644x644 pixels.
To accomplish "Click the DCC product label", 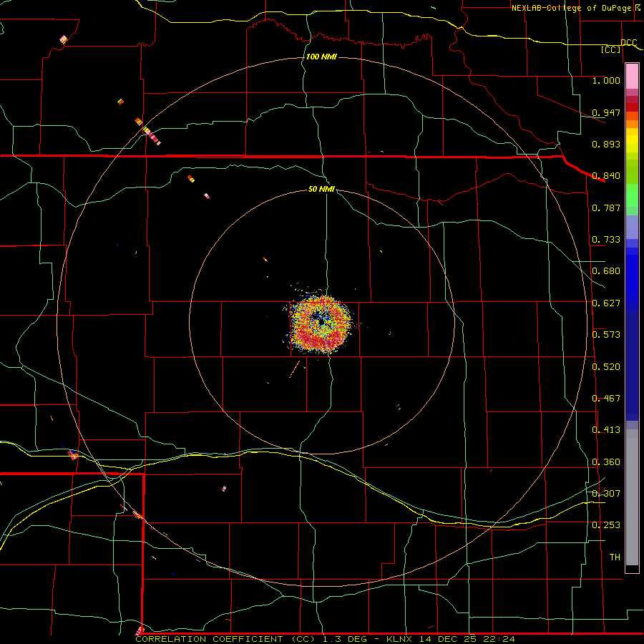I will pos(629,42).
